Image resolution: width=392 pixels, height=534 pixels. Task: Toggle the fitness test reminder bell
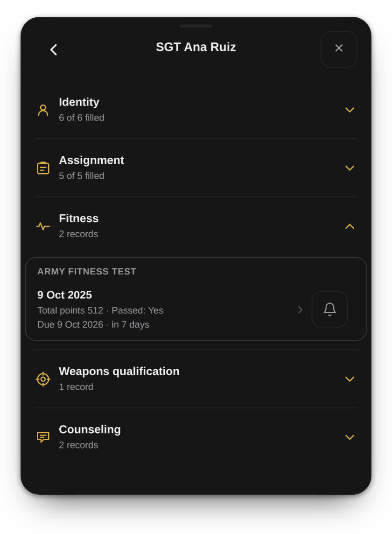pyautogui.click(x=329, y=309)
